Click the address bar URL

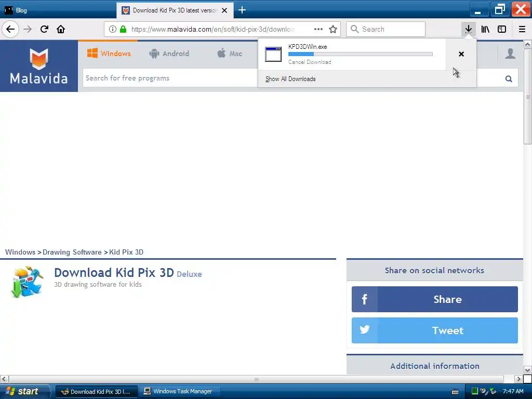[213, 29]
